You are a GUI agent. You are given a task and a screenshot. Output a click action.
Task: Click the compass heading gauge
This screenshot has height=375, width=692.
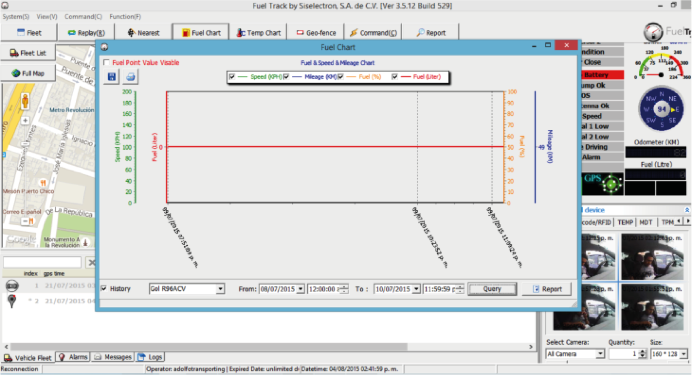click(x=661, y=109)
